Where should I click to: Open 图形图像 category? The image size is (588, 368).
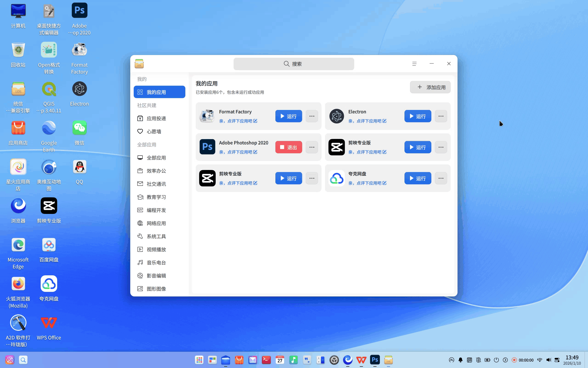(x=159, y=289)
